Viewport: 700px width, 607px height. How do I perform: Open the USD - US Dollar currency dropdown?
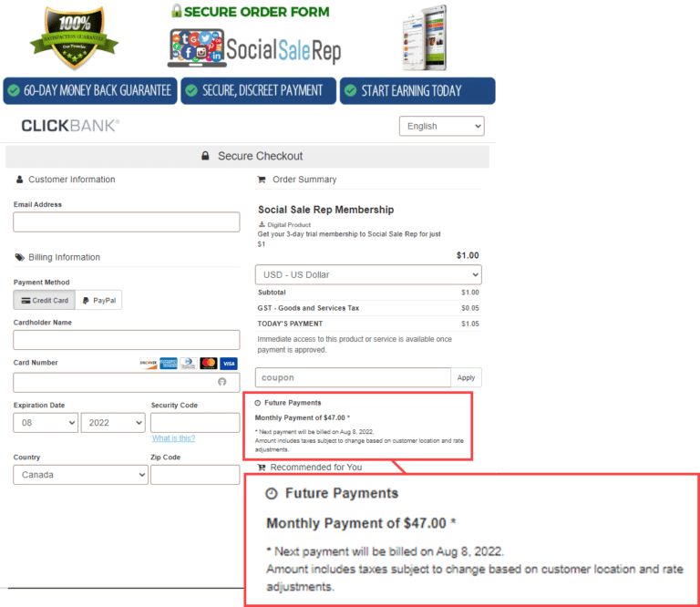[x=368, y=274]
